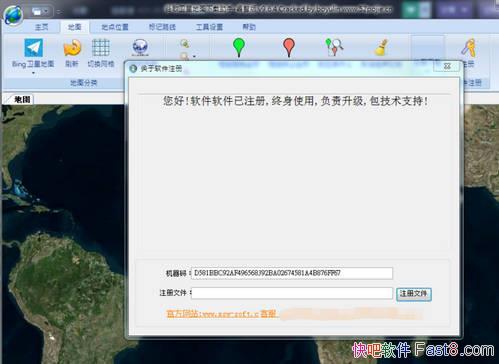Click the 机器码 machine code field
Viewport: 499px width, 364px height.
point(292,273)
